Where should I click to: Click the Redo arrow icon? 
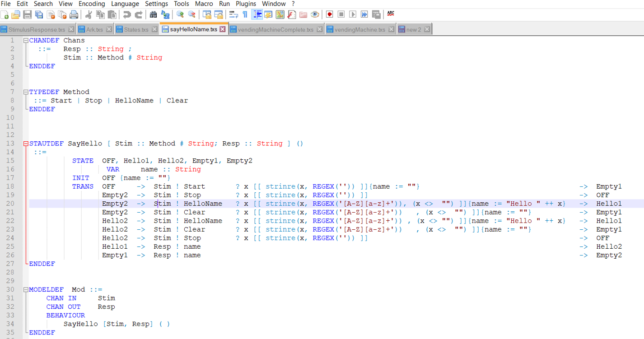(x=139, y=15)
